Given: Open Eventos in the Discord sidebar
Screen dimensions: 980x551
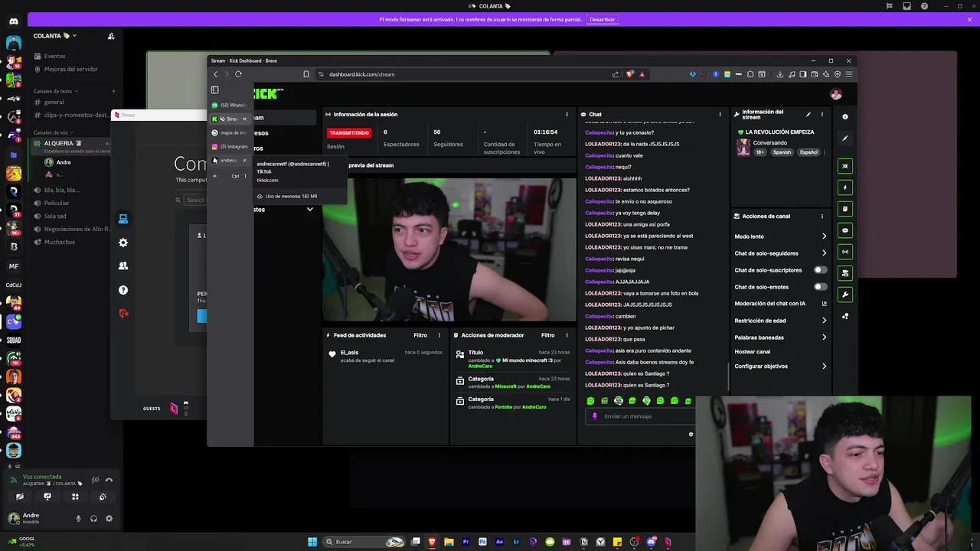Looking at the screenshot, I should [x=54, y=56].
